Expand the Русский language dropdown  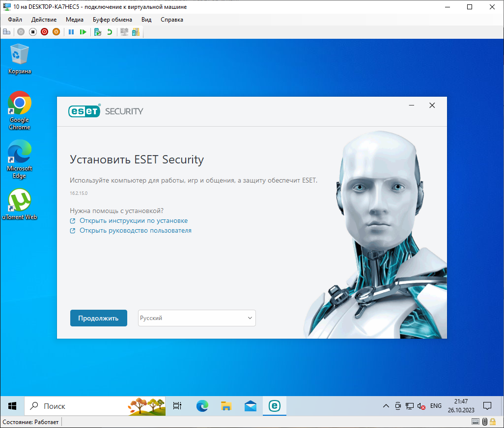coord(196,318)
